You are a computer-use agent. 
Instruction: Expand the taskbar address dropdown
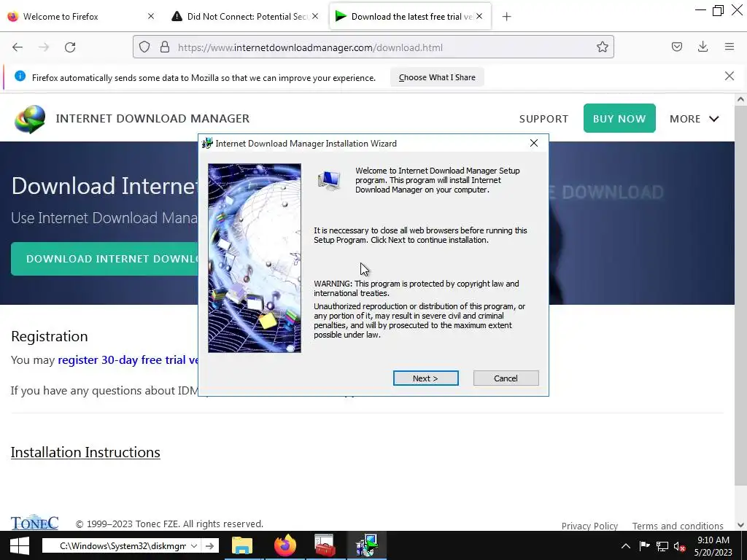[x=194, y=545]
